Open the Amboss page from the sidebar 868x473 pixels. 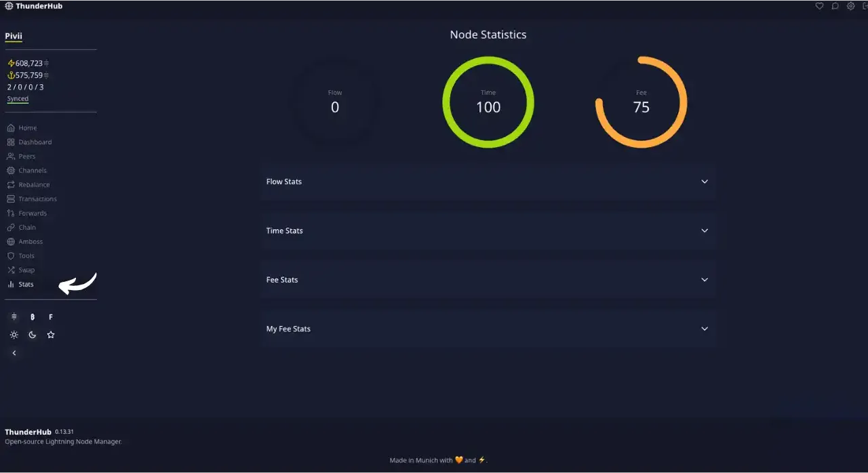point(25,241)
